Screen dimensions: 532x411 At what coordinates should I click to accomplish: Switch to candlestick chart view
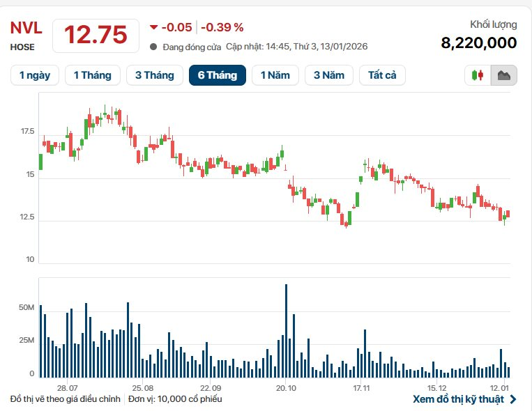click(x=478, y=75)
